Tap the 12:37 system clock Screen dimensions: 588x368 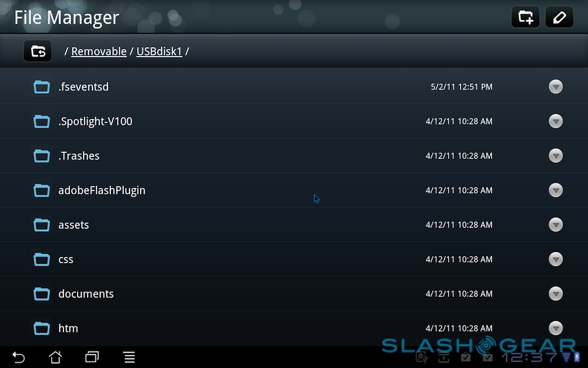(530, 357)
